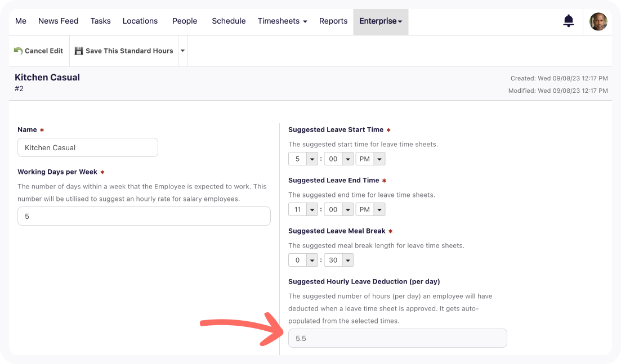Viewport: 621px width, 364px height.
Task: Open Leave Start Time minutes dropdown
Action: click(339, 159)
